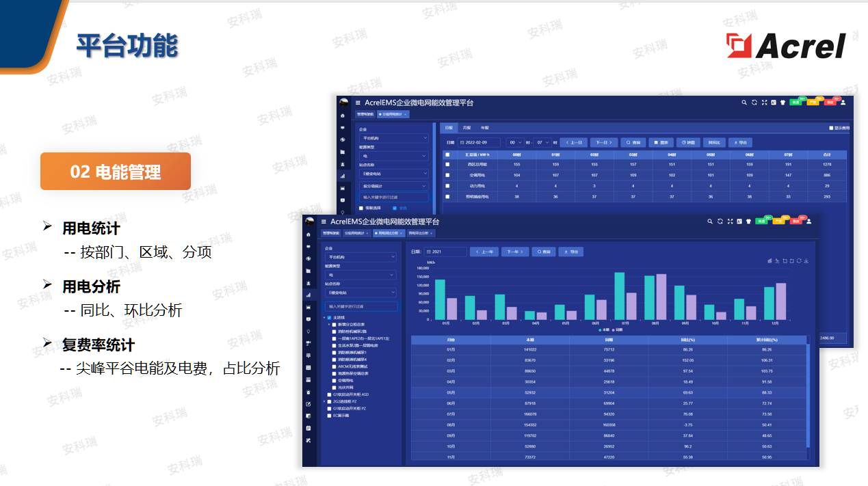Screen dimensions: 868x486
Task: Check the 空调用电 tree checkbox in front window
Action: [334, 381]
